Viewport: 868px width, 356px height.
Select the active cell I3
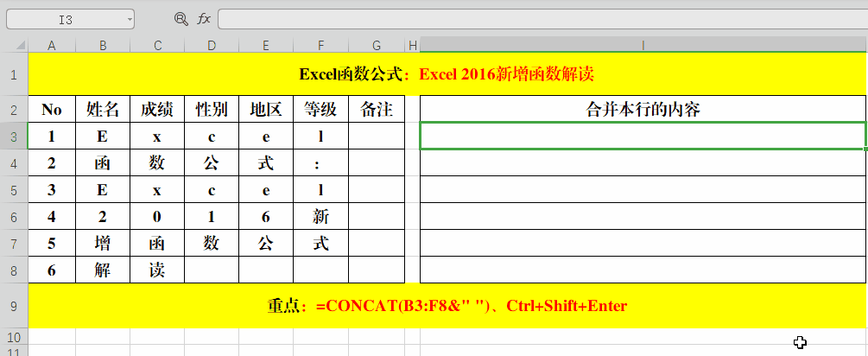tap(643, 137)
